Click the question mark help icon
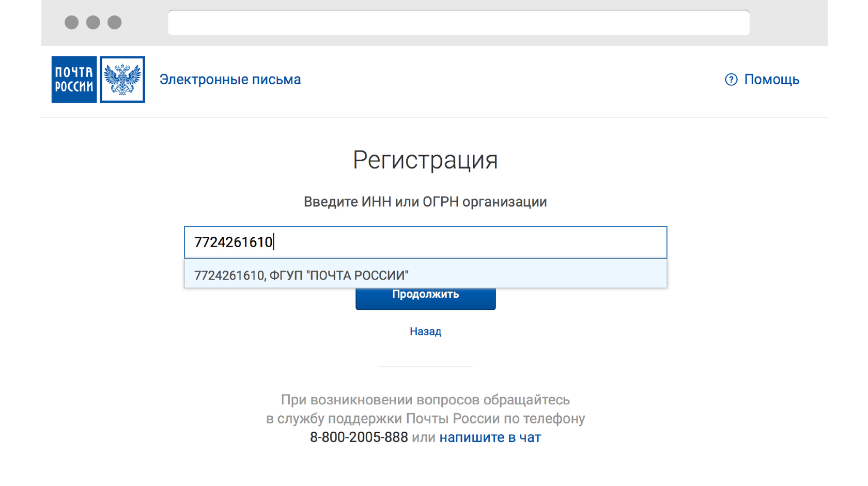The height and width of the screenshot is (486, 868). (x=731, y=80)
